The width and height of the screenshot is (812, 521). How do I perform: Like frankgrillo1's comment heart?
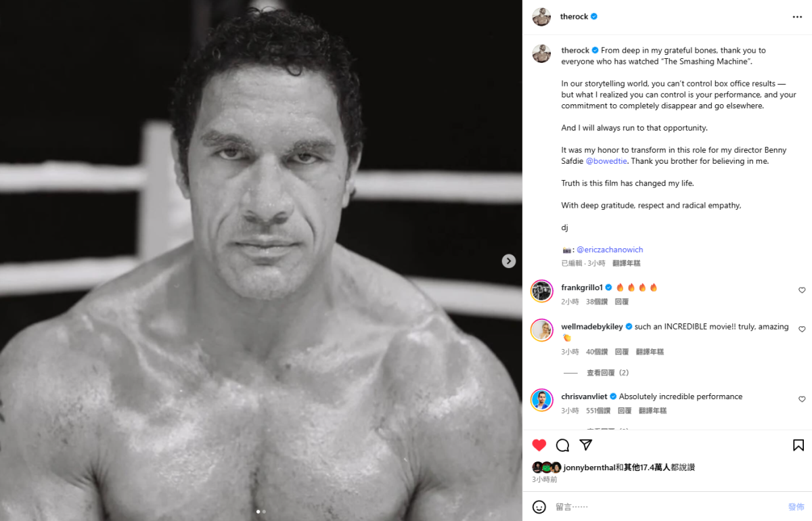click(802, 290)
